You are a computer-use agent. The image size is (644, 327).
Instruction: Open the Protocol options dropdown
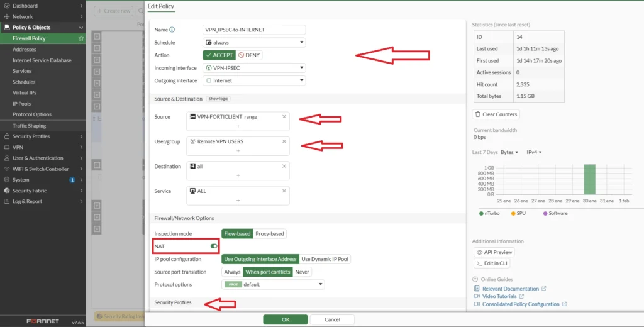(x=273, y=285)
